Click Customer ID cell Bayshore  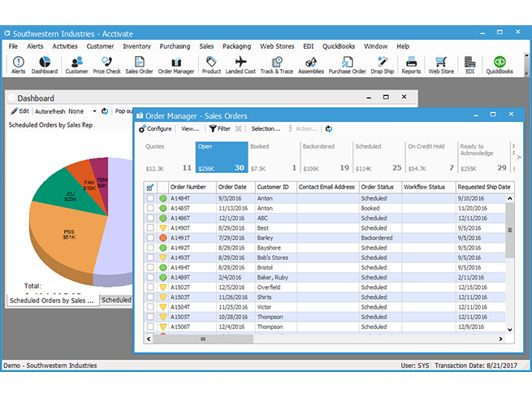coord(276,248)
